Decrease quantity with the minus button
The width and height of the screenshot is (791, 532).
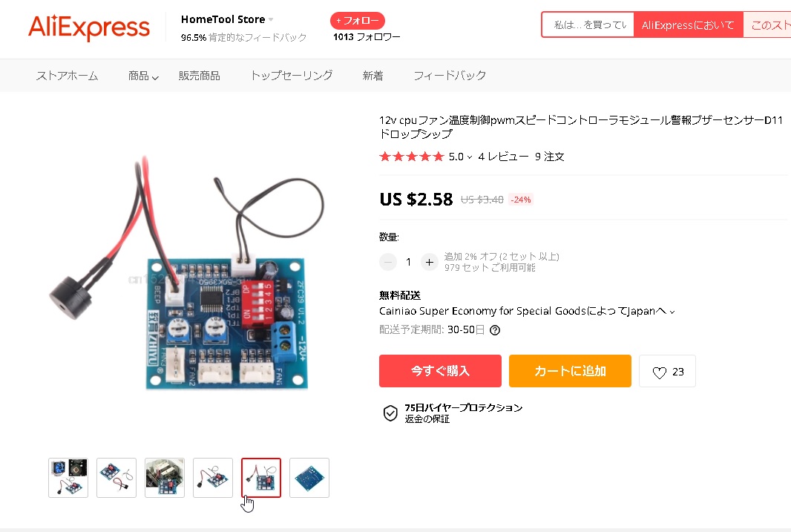click(x=388, y=262)
